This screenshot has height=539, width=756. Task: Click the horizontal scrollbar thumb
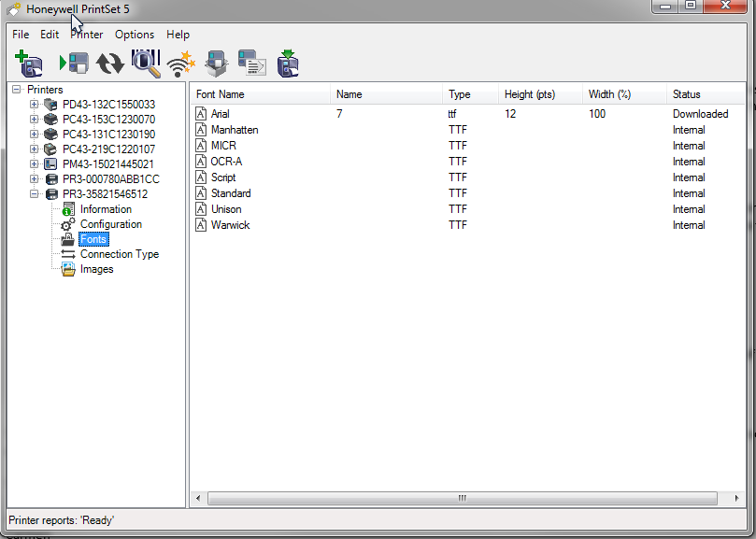[463, 498]
